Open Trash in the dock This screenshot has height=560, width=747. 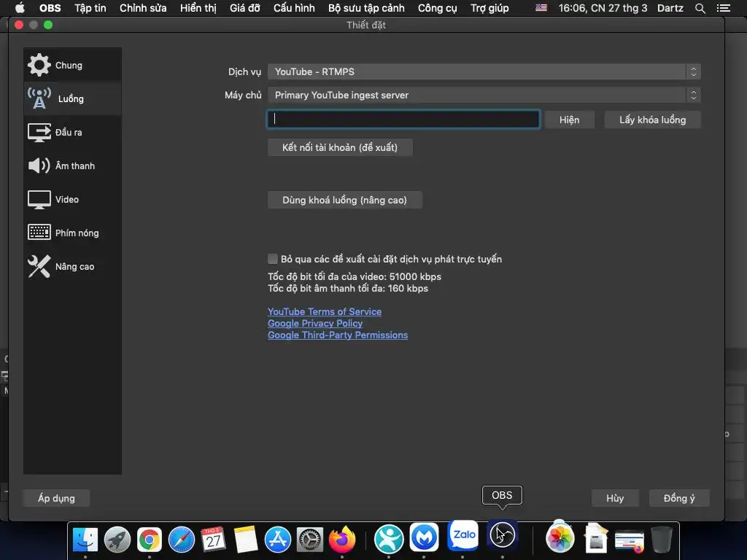tap(662, 540)
